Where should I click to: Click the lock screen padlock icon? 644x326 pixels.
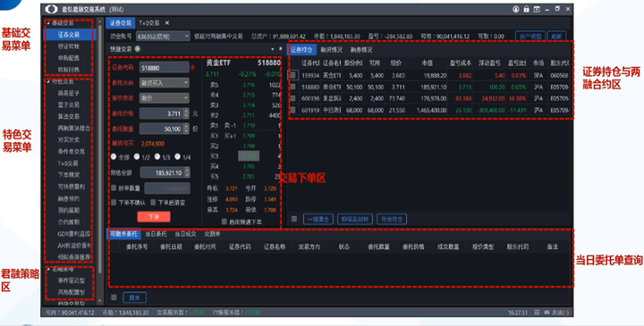[x=526, y=9]
